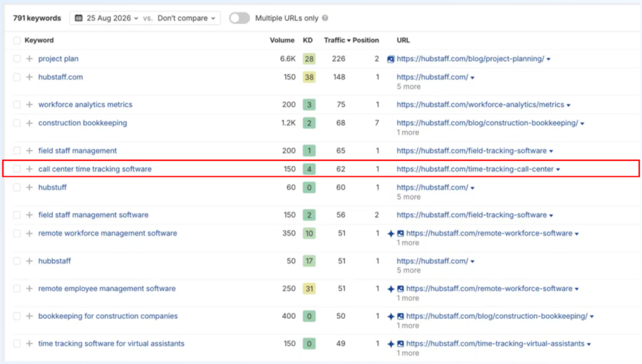Check the select-all checkbox in Keyword header

[x=17, y=41]
